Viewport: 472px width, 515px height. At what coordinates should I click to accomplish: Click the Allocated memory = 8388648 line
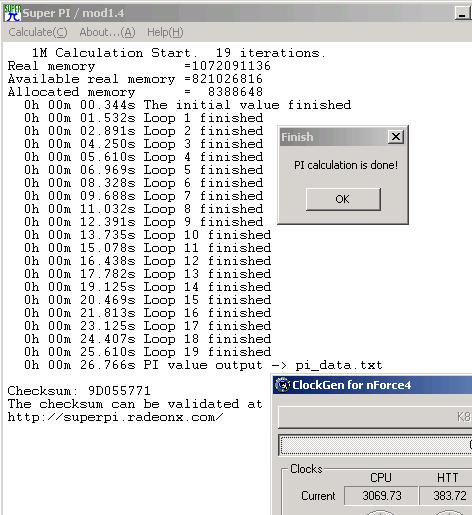[x=135, y=92]
